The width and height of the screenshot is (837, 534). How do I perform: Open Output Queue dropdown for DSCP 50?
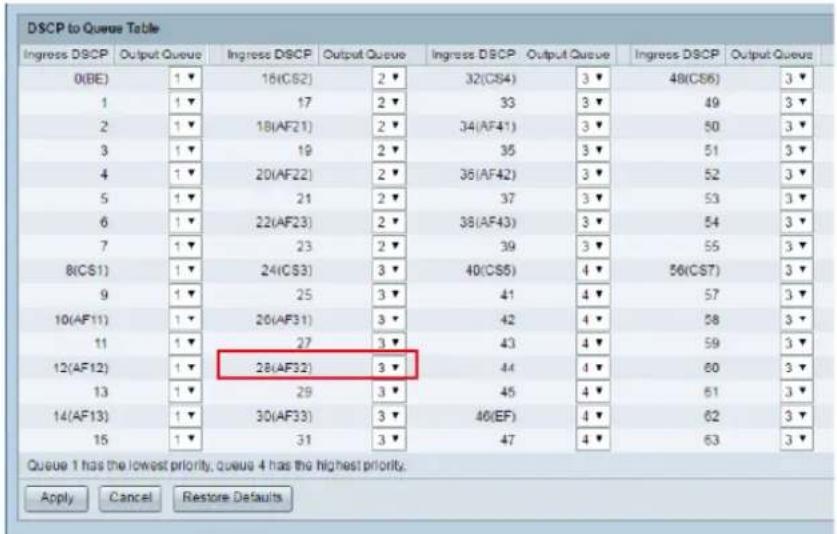click(x=796, y=127)
